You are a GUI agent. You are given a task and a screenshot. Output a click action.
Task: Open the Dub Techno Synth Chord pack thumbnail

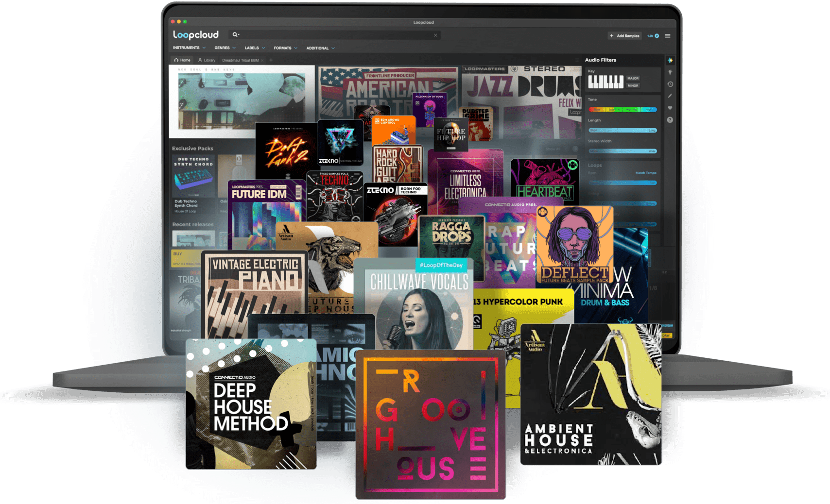coord(193,176)
